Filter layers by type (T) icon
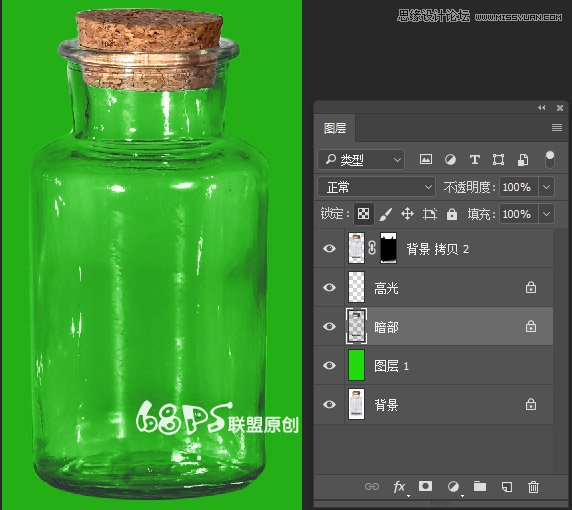Image resolution: width=572 pixels, height=510 pixels. [474, 159]
